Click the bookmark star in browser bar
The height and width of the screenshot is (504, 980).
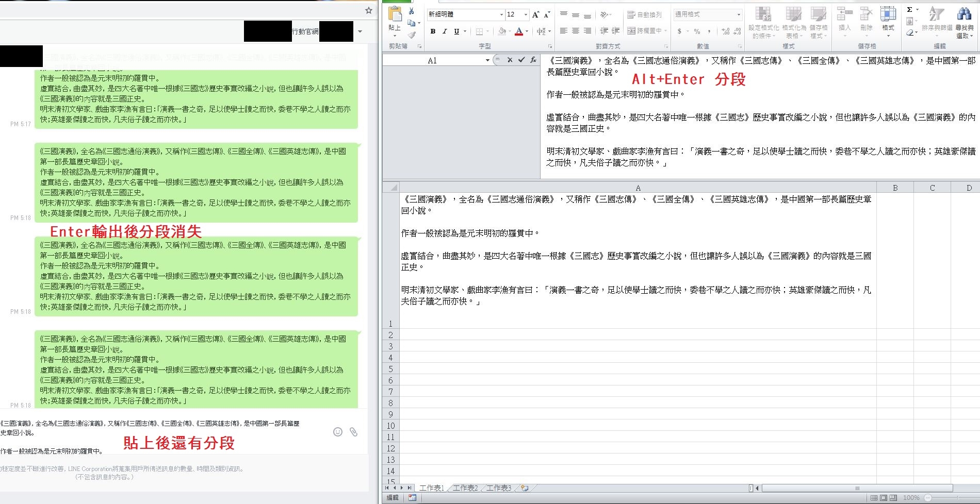369,10
